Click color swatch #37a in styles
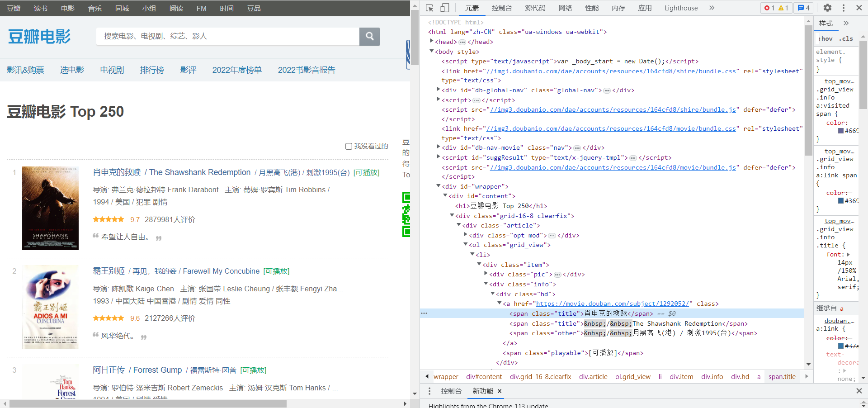The height and width of the screenshot is (408, 868). coord(840,346)
